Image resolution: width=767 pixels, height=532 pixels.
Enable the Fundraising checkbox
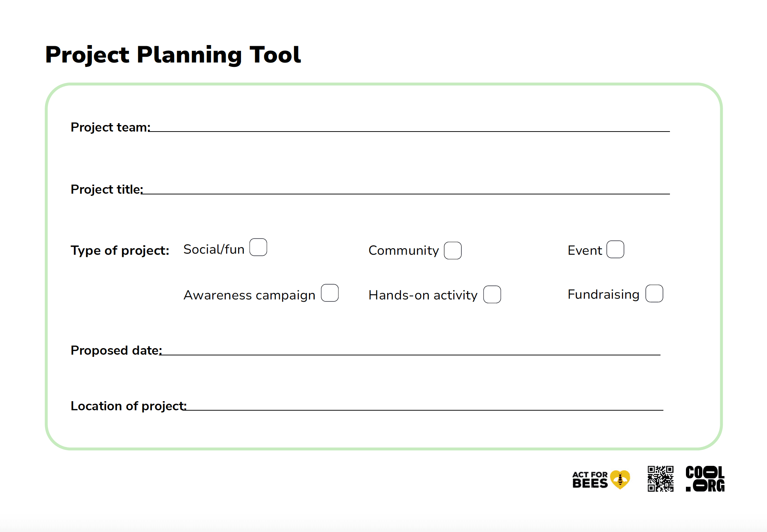654,294
